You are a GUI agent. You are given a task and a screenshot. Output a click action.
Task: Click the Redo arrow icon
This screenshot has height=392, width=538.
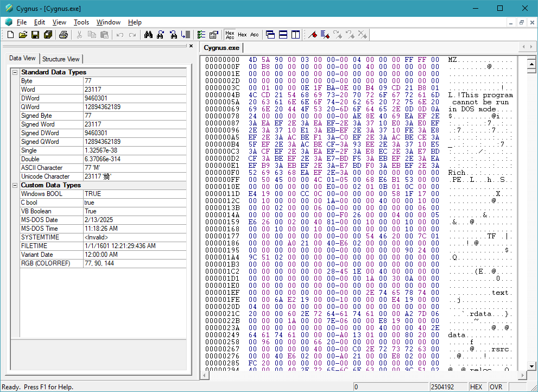coord(132,35)
